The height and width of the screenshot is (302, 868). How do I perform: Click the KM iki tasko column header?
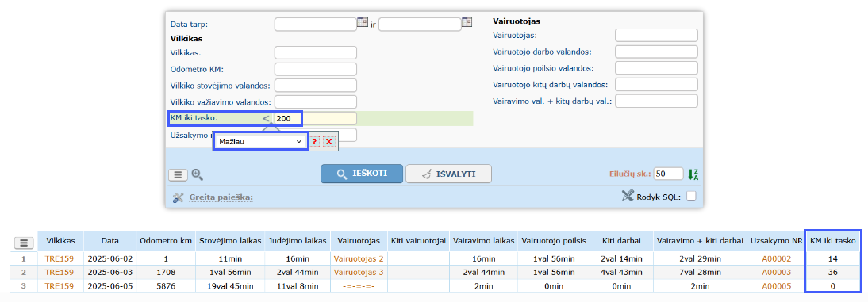tap(832, 241)
